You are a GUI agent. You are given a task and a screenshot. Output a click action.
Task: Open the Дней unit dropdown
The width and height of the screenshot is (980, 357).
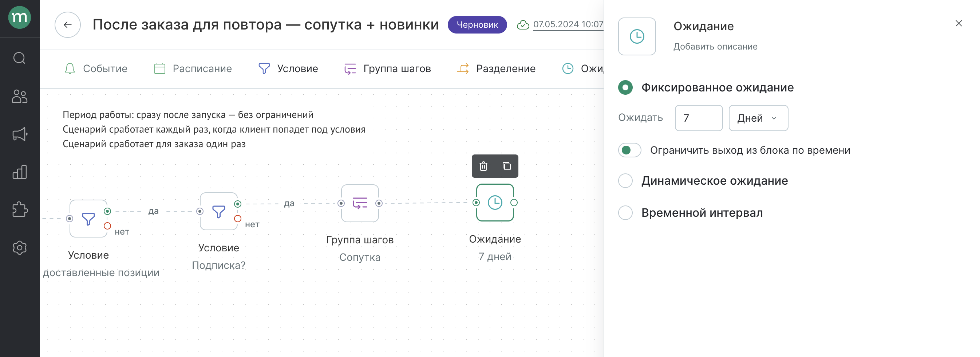tap(758, 118)
